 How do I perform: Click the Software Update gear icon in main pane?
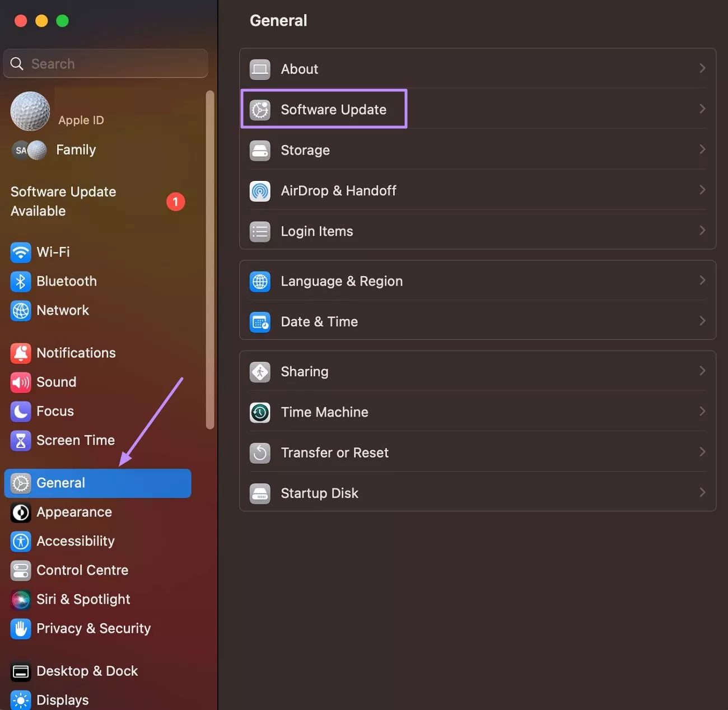260,110
